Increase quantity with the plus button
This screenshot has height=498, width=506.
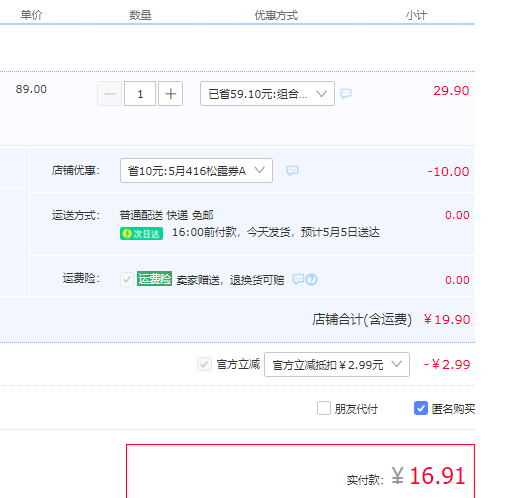click(x=170, y=94)
